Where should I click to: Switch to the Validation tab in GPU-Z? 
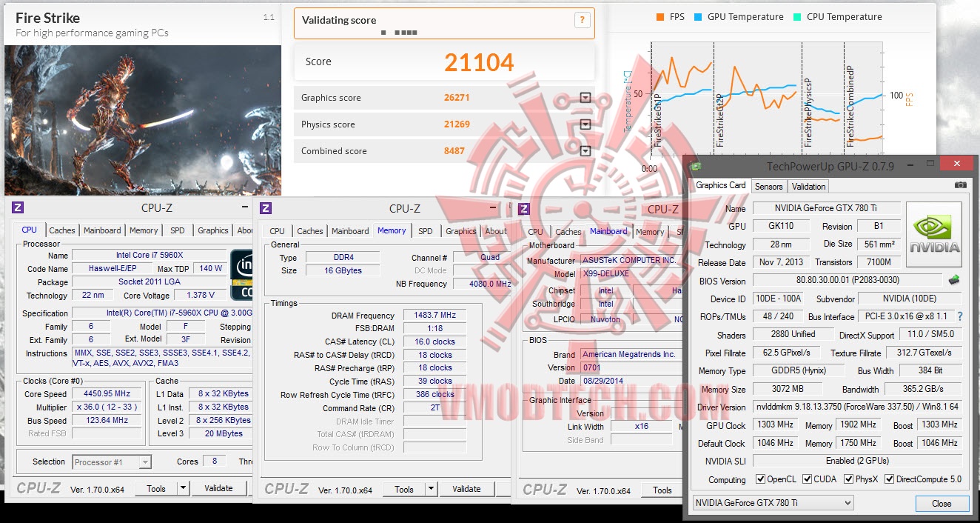coord(808,187)
